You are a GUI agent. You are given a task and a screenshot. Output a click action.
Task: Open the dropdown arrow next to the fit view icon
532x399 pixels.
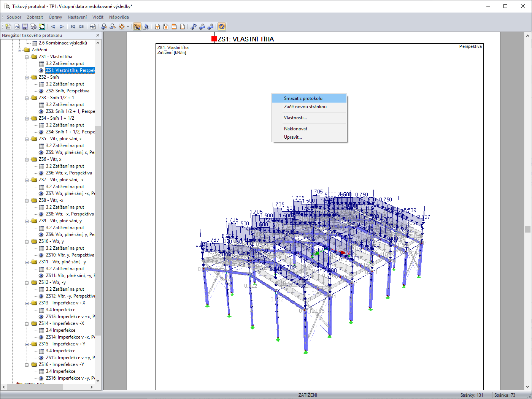coord(128,27)
